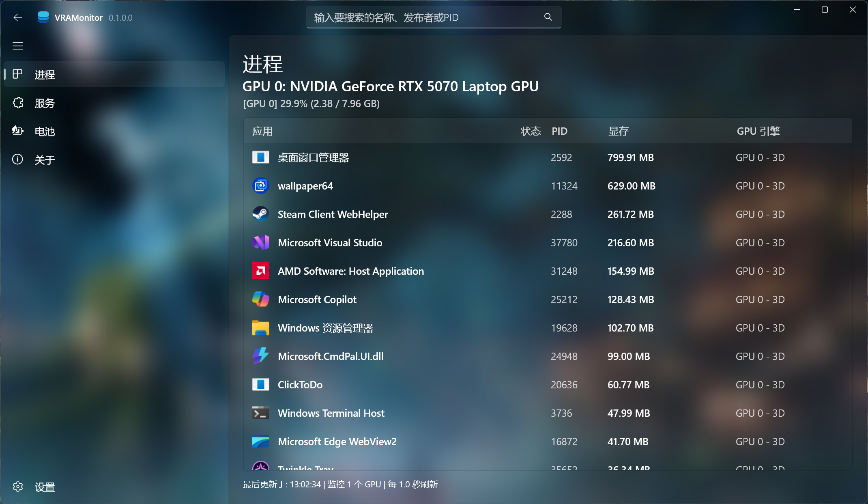This screenshot has height=504, width=868.
Task: Click the wallpaper64 app icon
Action: pos(260,186)
